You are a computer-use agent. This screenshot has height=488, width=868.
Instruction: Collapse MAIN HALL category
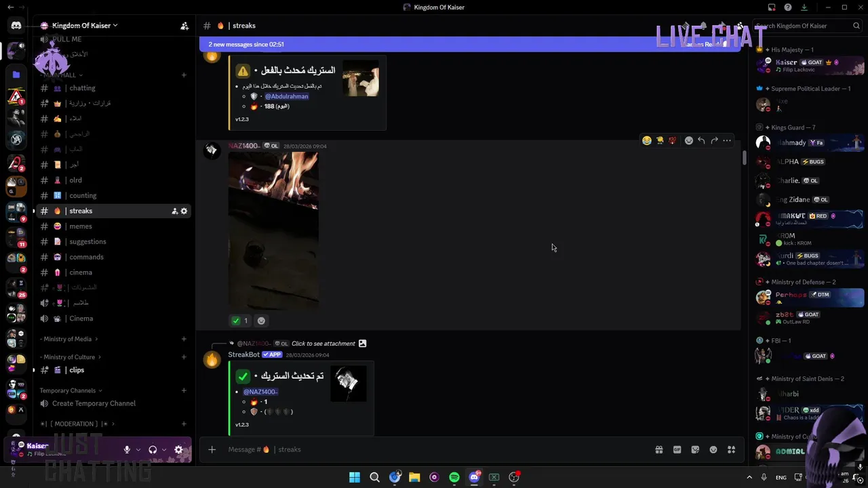62,75
